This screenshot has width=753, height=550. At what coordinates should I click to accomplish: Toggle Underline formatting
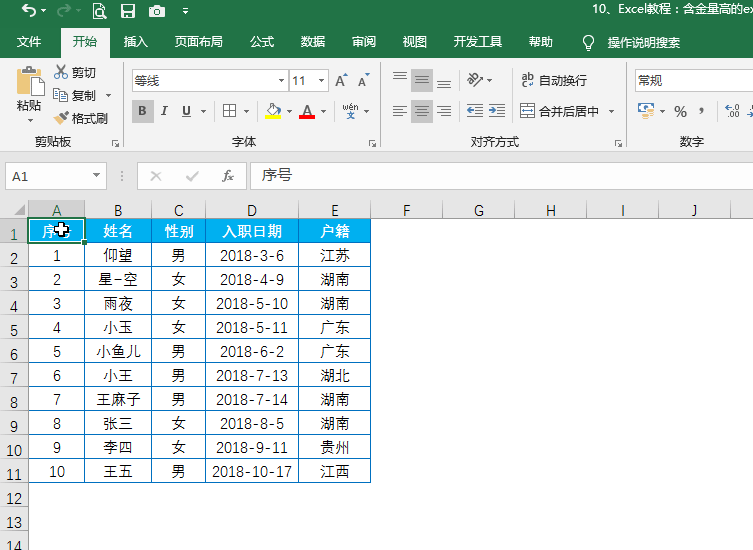click(186, 111)
